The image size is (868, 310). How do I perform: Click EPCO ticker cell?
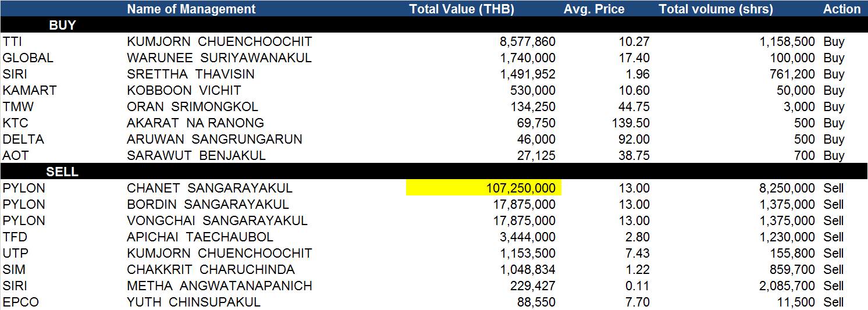pyautogui.click(x=22, y=302)
